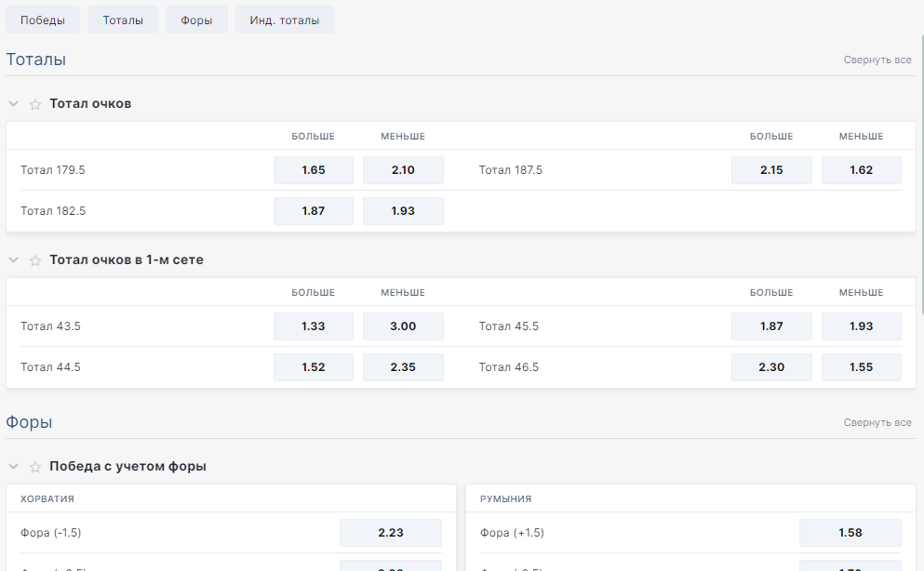Screen dimensions: 924x571
Task: Favorite the Тотал очков в 1-м сете star
Action: pyautogui.click(x=35, y=260)
